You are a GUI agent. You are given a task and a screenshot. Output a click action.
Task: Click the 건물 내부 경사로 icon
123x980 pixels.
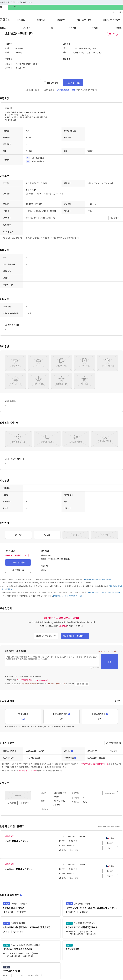click(104, 439)
